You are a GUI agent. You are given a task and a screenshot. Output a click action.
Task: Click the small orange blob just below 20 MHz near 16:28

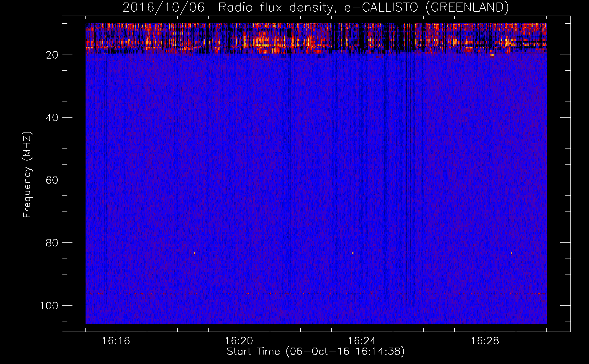click(493, 55)
